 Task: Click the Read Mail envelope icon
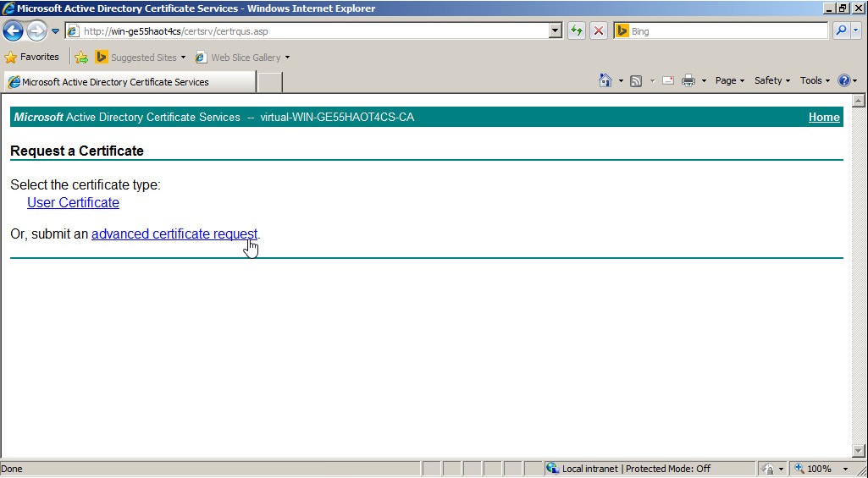click(x=668, y=81)
